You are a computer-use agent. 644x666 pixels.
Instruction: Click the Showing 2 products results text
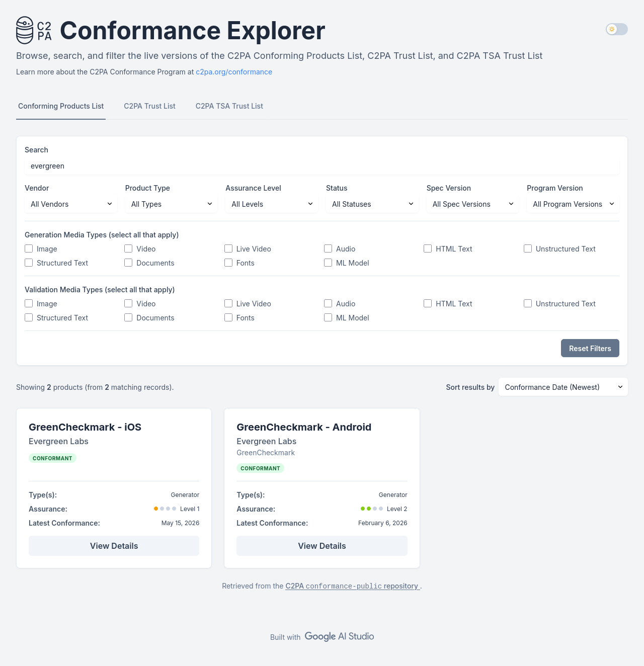[95, 387]
